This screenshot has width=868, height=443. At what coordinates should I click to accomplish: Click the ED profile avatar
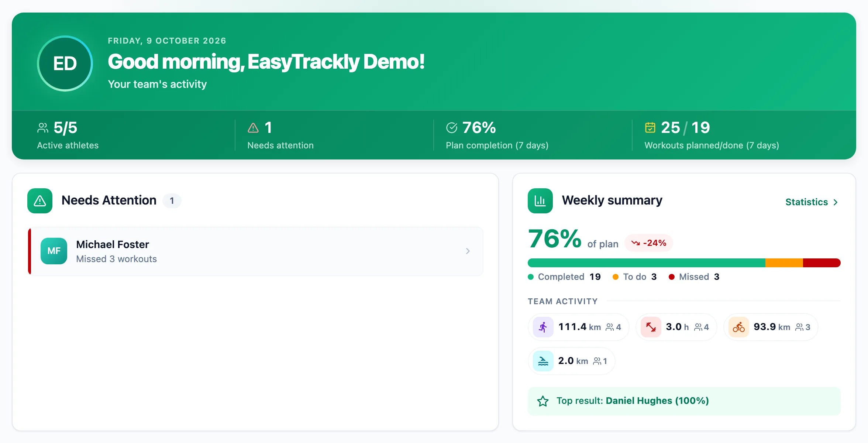[65, 63]
